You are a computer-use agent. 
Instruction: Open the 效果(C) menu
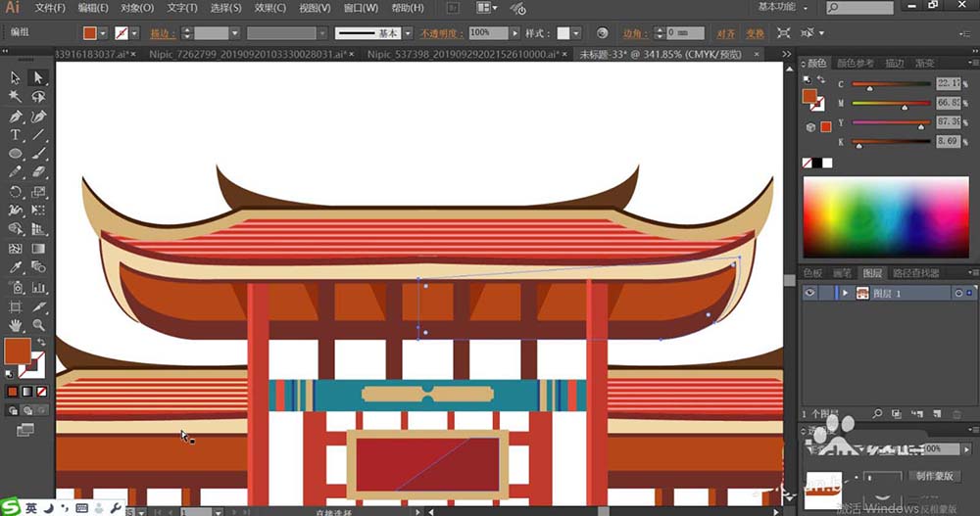[x=270, y=8]
